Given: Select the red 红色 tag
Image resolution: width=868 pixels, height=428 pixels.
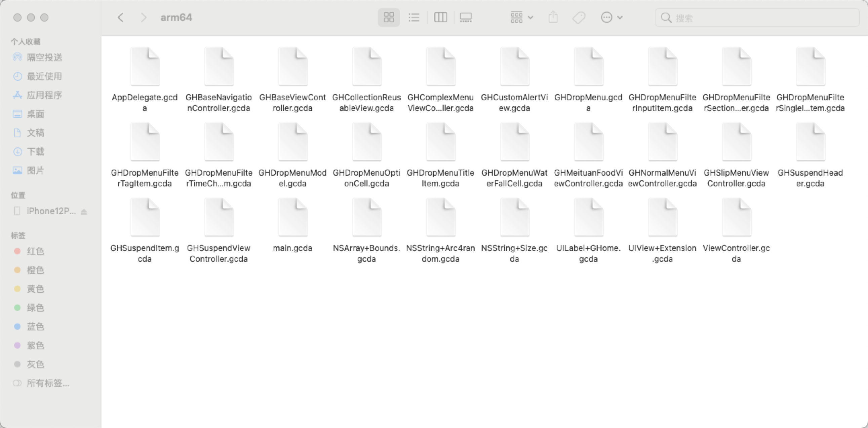Looking at the screenshot, I should (35, 251).
